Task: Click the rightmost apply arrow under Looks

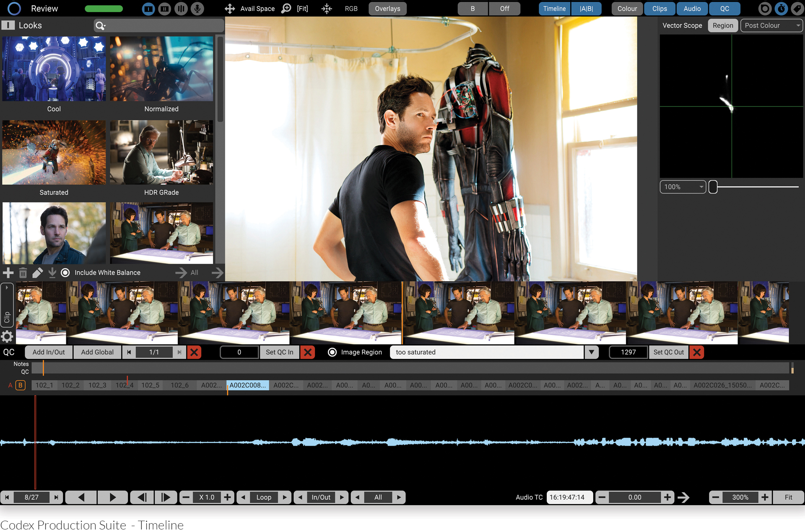Action: coord(218,273)
